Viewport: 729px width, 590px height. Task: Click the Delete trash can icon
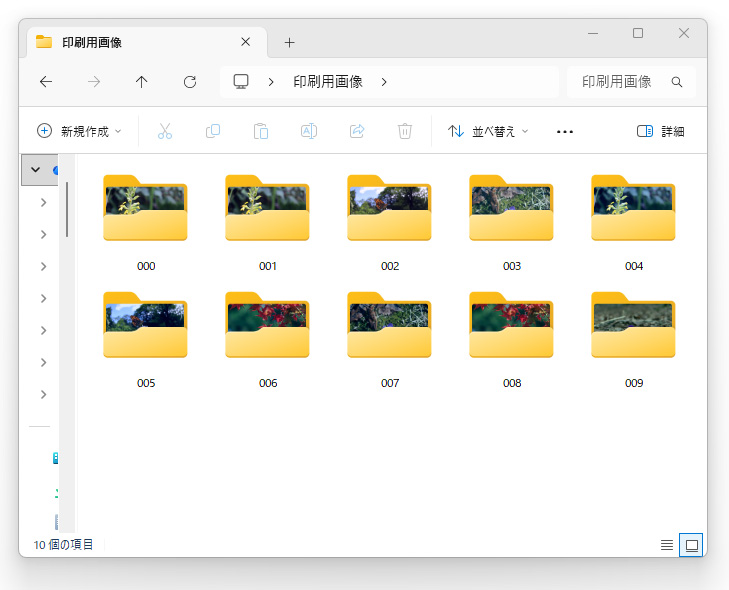click(x=405, y=131)
